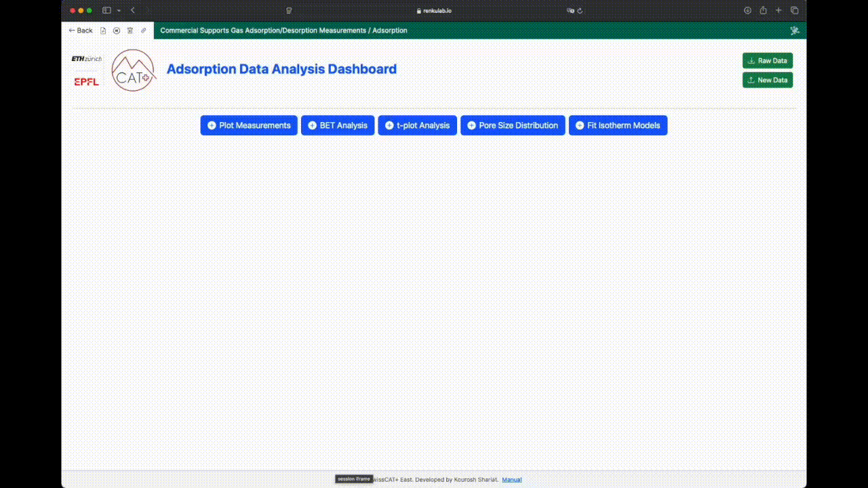868x488 pixels.
Task: Click the Adsorption Data Analysis Dashboard heading
Action: 281,69
